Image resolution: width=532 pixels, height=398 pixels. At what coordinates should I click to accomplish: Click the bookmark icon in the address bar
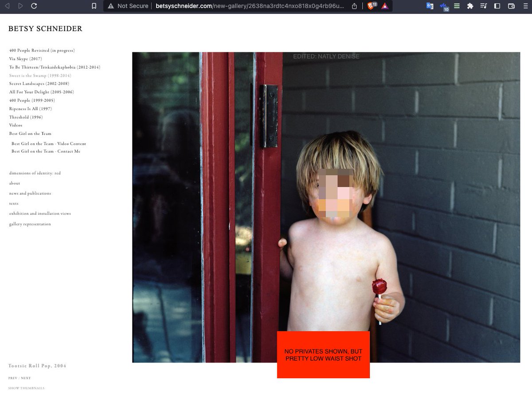pos(94,6)
